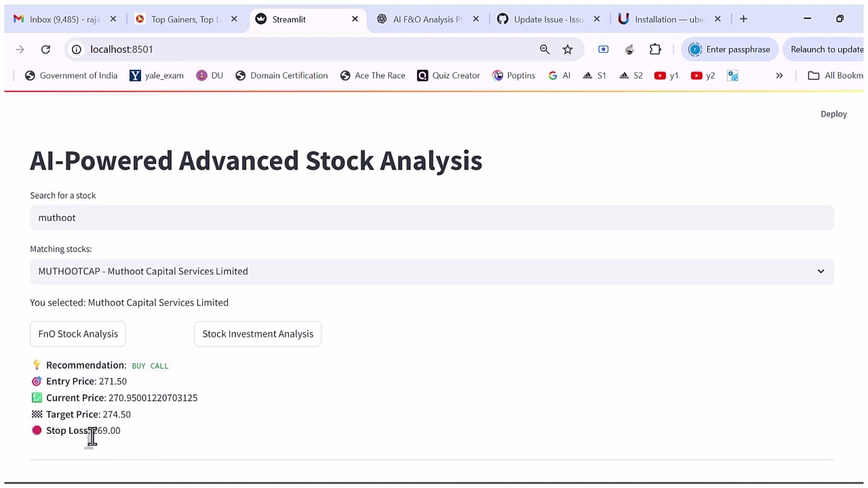This screenshot has height=488, width=868.
Task: Click the AI-Powered Advanced Stock Analysis heading
Action: pos(256,161)
